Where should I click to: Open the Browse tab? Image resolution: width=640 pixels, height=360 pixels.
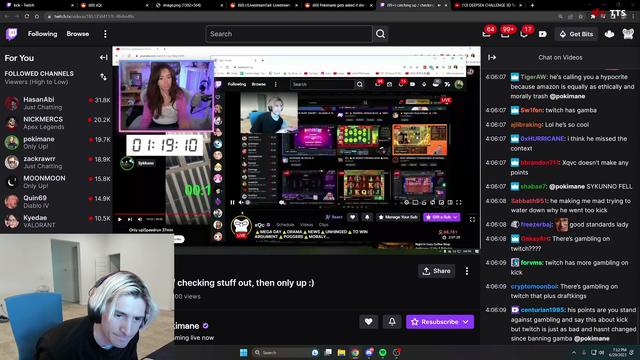pos(78,34)
